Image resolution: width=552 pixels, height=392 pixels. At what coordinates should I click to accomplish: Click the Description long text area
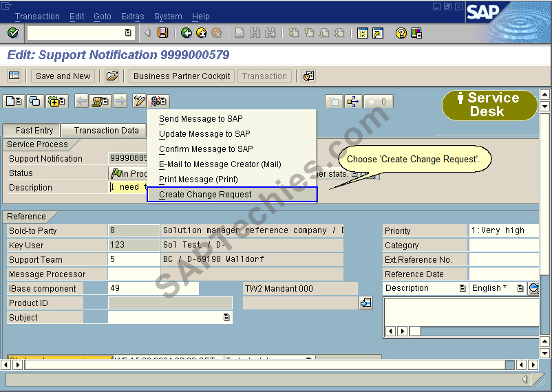(x=461, y=312)
